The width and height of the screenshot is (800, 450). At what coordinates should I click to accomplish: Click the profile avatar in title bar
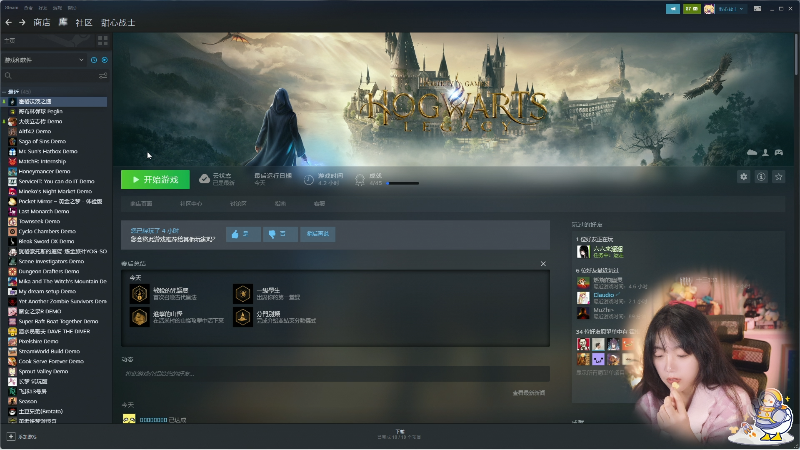click(709, 9)
